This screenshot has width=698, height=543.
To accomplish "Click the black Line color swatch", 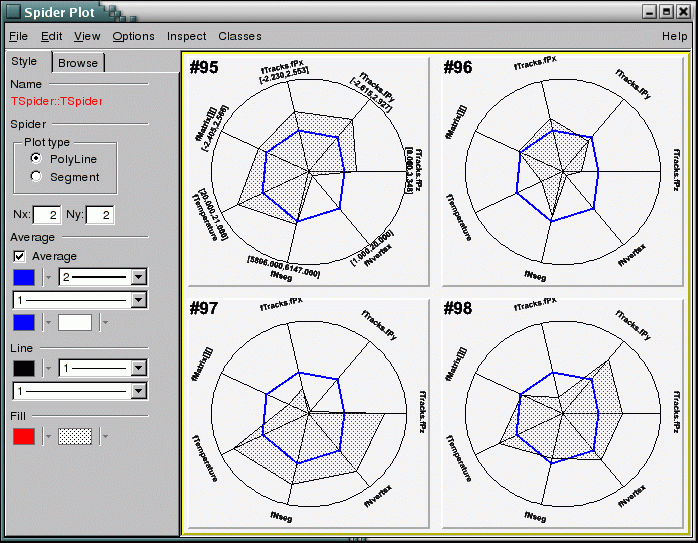I will point(24,368).
